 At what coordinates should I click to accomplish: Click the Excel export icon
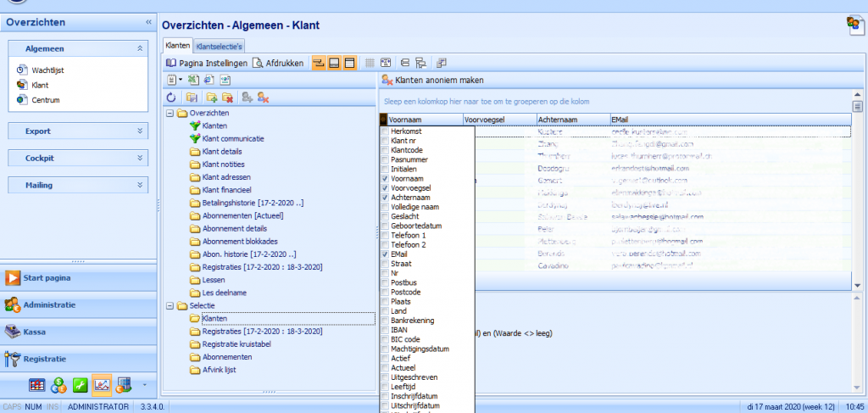[x=192, y=80]
